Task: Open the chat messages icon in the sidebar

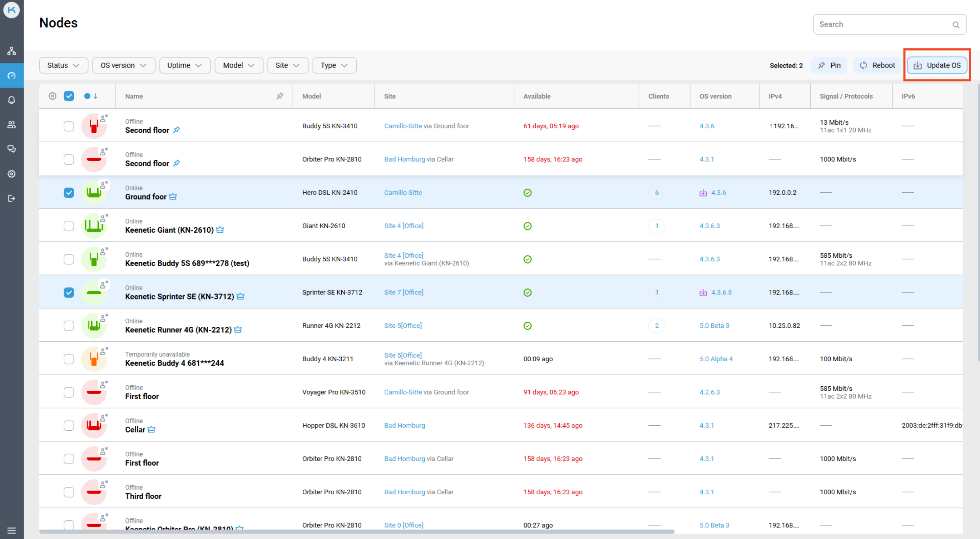Action: 11,149
